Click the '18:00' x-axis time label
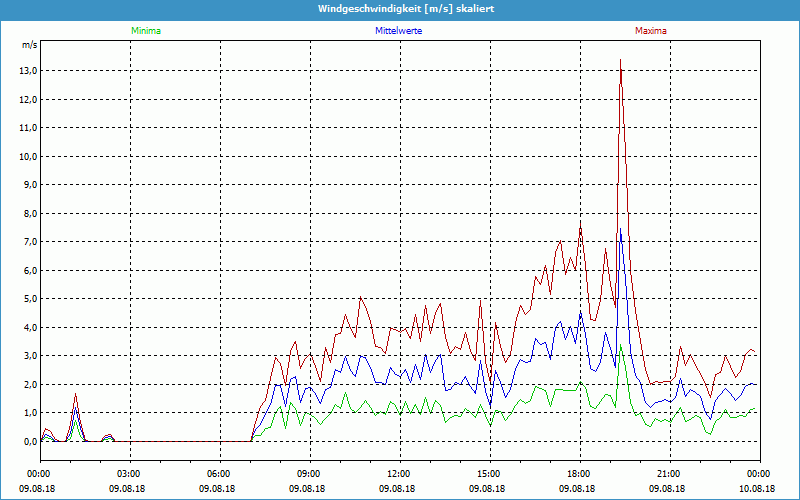 (x=580, y=473)
